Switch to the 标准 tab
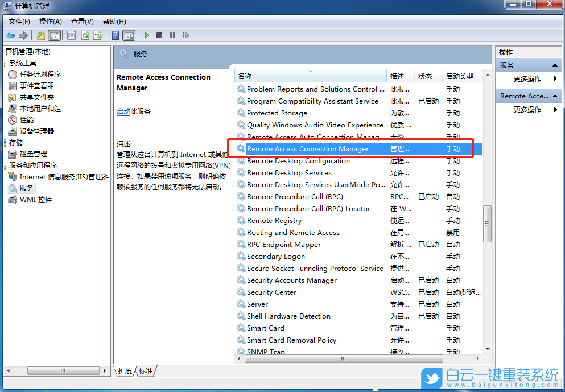Screen dimensions: 565x392 click(x=145, y=370)
